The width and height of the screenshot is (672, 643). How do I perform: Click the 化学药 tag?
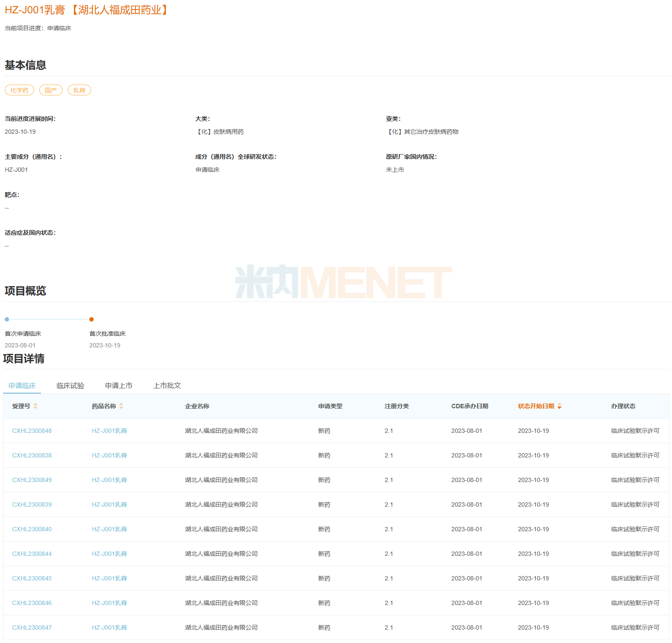click(x=19, y=90)
